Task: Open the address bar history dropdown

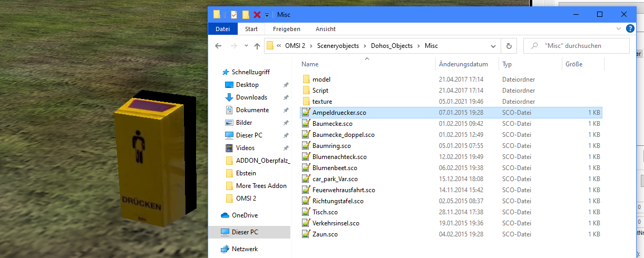Action: [493, 46]
